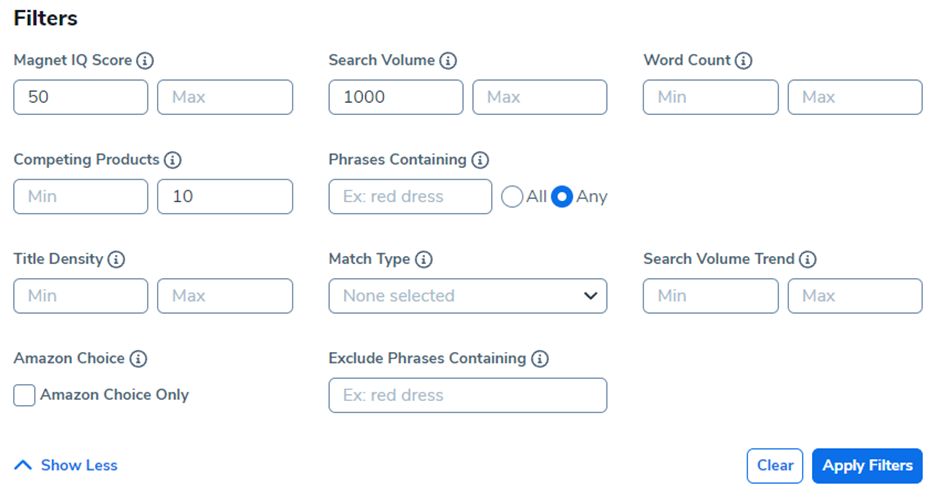Click the Exclude Phrases Containing info icon
Screen dimensions: 936x498
click(x=540, y=358)
